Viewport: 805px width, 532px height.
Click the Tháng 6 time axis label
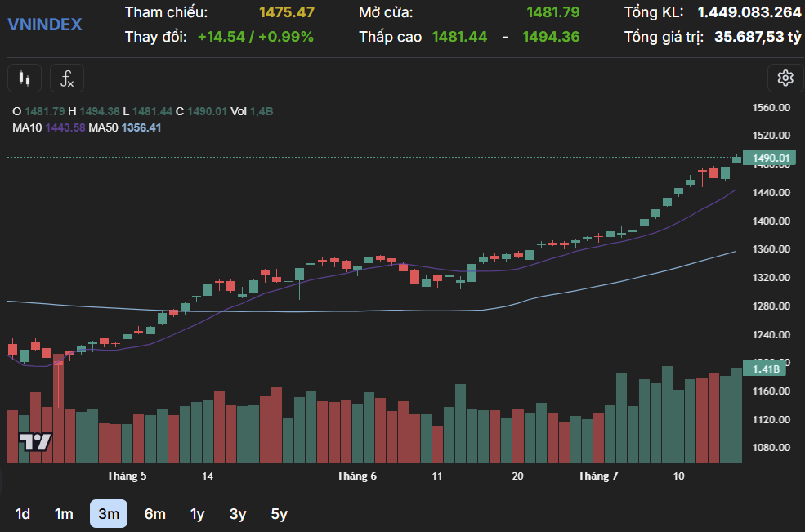357,476
